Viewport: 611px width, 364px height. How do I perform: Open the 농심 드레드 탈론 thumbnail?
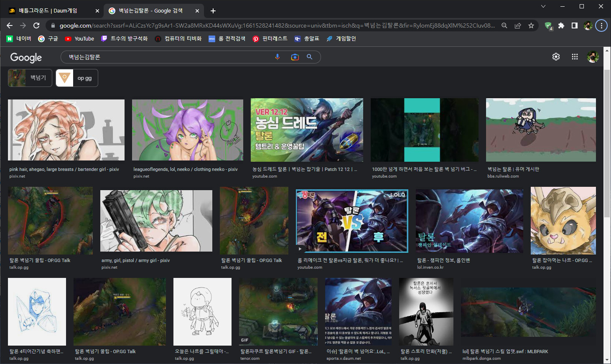(x=307, y=130)
